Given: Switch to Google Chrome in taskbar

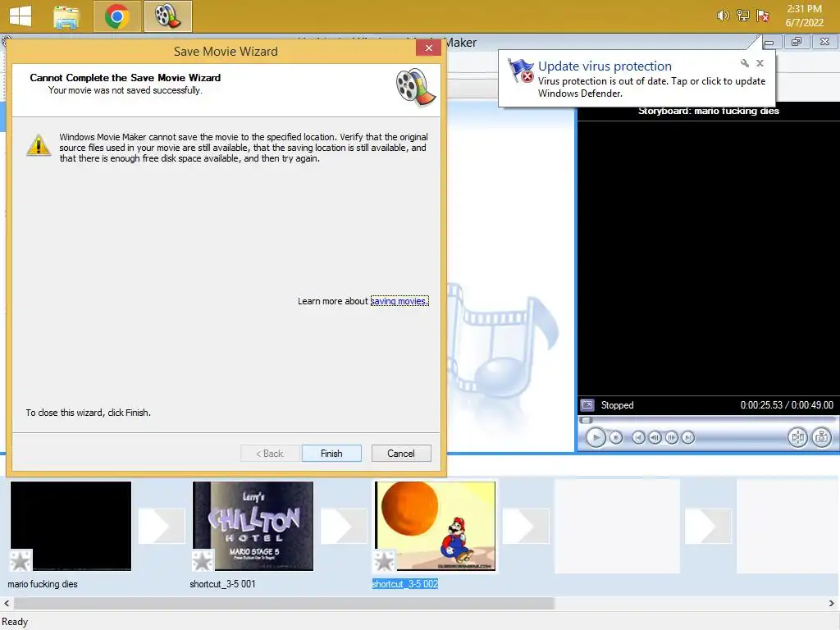Looking at the screenshot, I should (x=116, y=16).
